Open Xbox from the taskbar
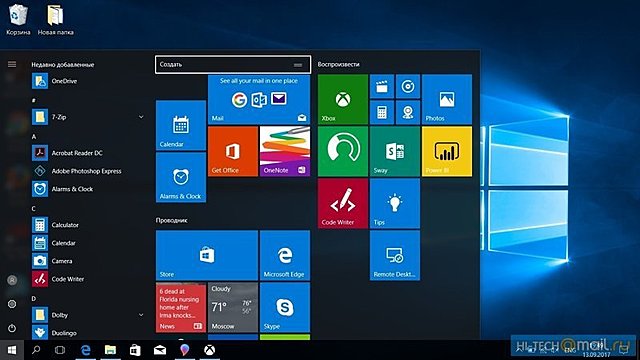640x360 pixels. point(210,350)
